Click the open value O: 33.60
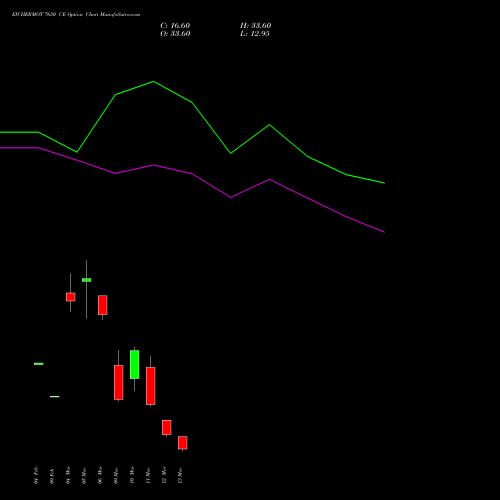500x500 pixels. 175,34
